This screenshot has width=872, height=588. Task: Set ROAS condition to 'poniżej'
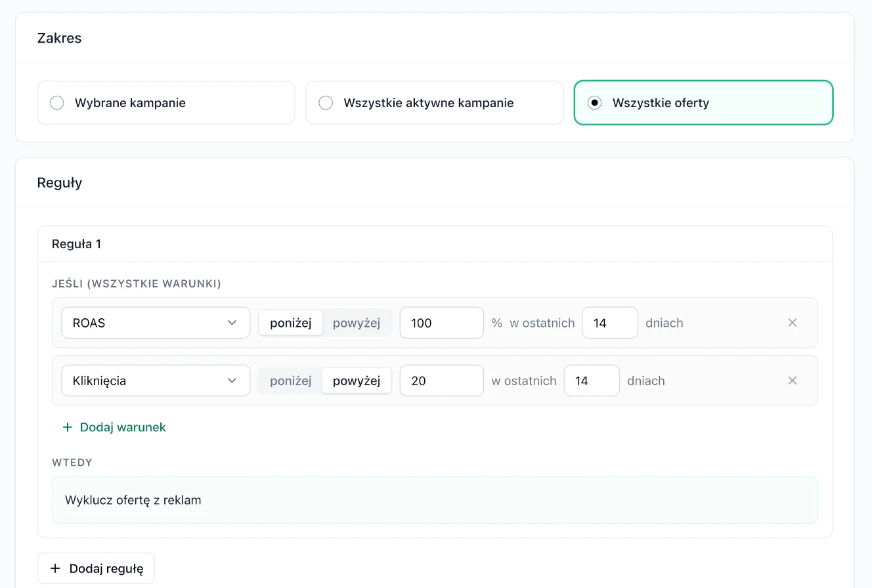coord(290,323)
